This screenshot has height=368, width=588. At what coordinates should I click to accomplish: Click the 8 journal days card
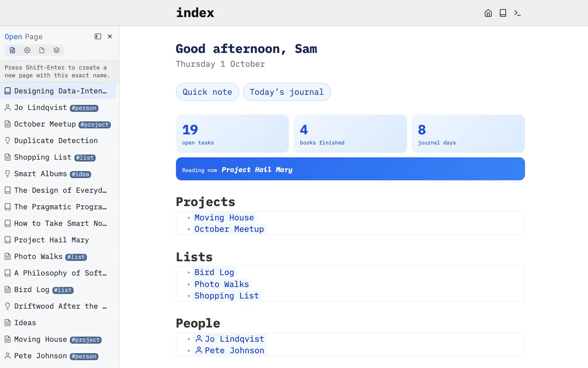[468, 134]
